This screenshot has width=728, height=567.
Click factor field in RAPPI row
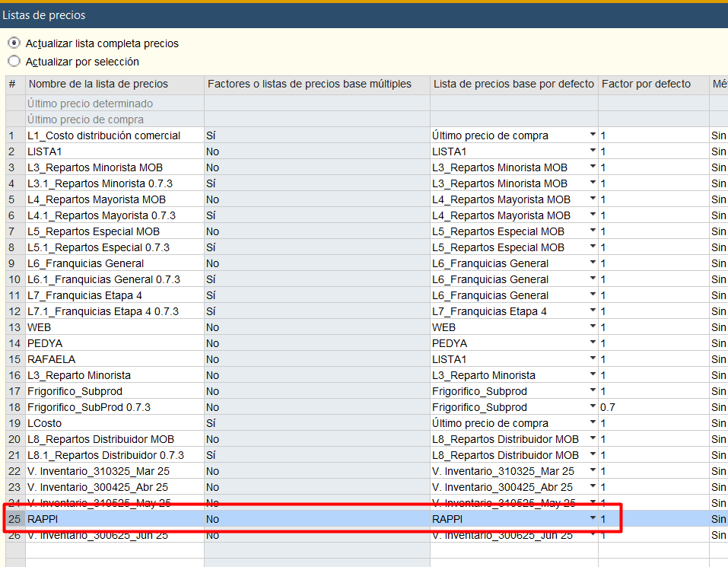pos(653,519)
